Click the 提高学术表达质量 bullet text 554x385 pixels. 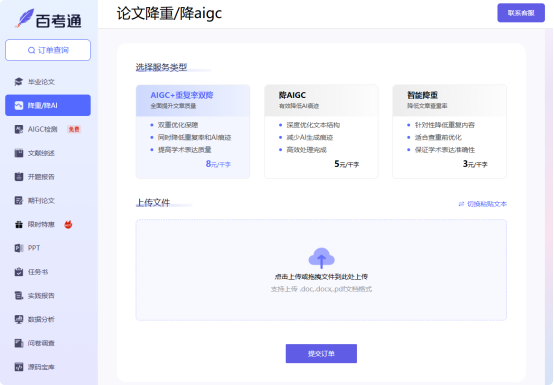coord(184,150)
